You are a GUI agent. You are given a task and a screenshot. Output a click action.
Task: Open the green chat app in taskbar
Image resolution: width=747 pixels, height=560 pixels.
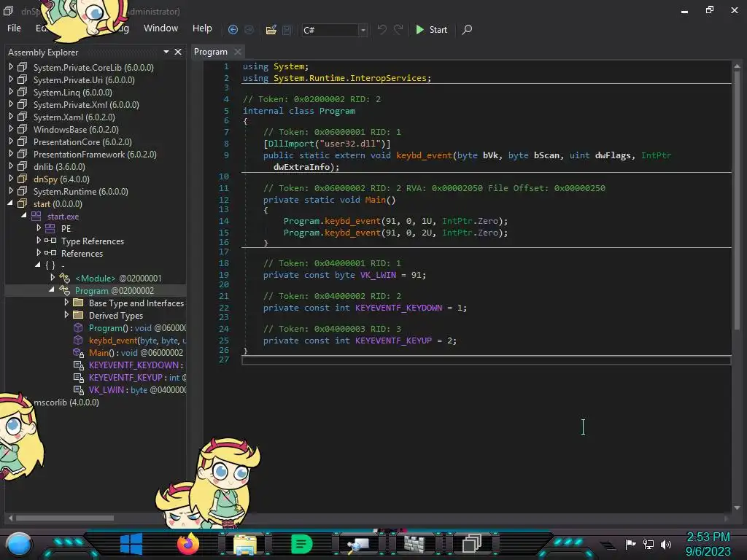tap(301, 543)
